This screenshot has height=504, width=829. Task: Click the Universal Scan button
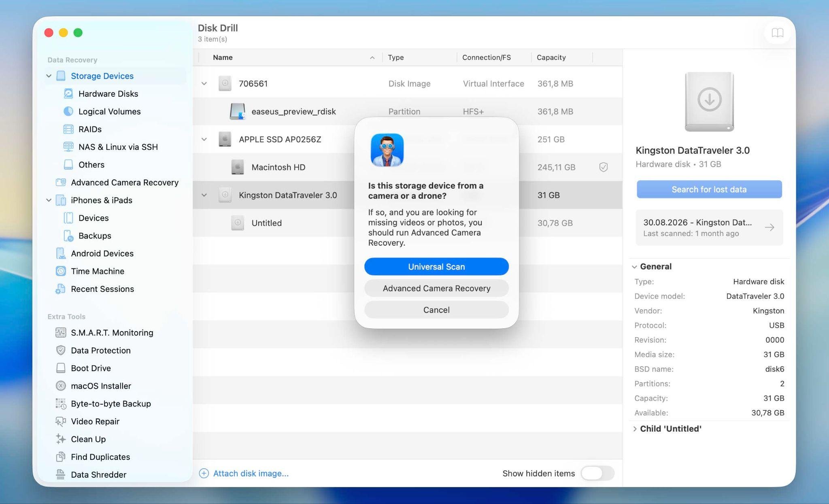(x=436, y=267)
